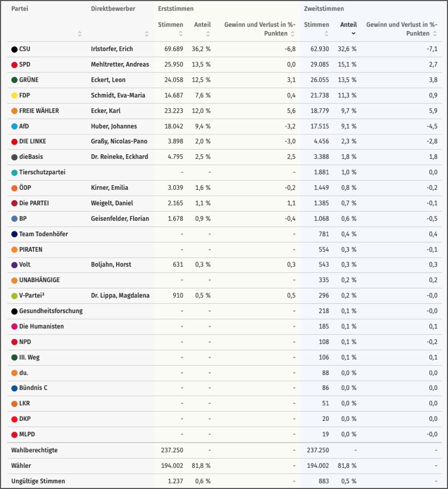Screen dimensions: 448x489
Task: Sort by Erststimmen Anteil arrows
Action: (x=208, y=34)
